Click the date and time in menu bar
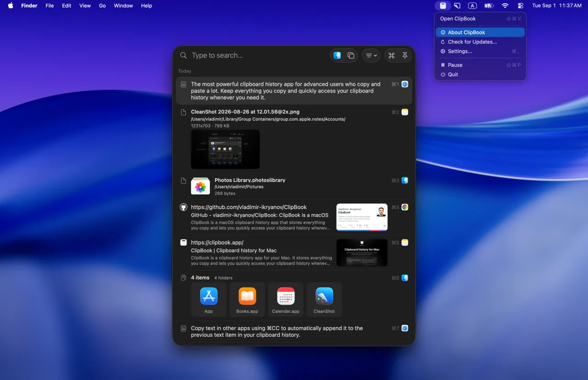Image resolution: width=588 pixels, height=380 pixels. tap(557, 6)
